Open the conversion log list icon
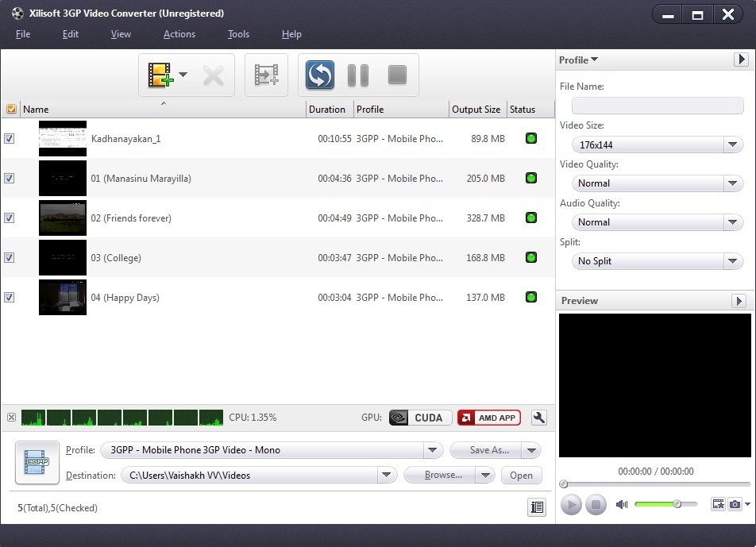The width and height of the screenshot is (756, 547). 537,507
